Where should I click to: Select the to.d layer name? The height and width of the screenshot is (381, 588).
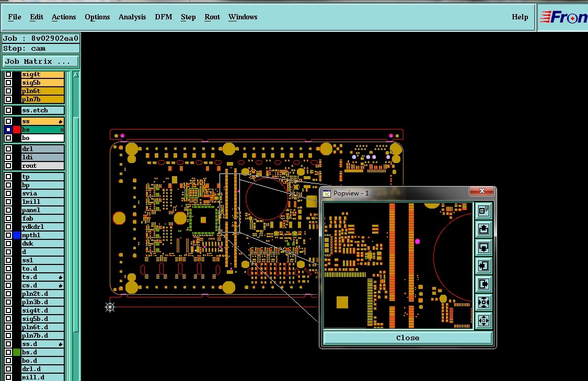click(x=42, y=269)
